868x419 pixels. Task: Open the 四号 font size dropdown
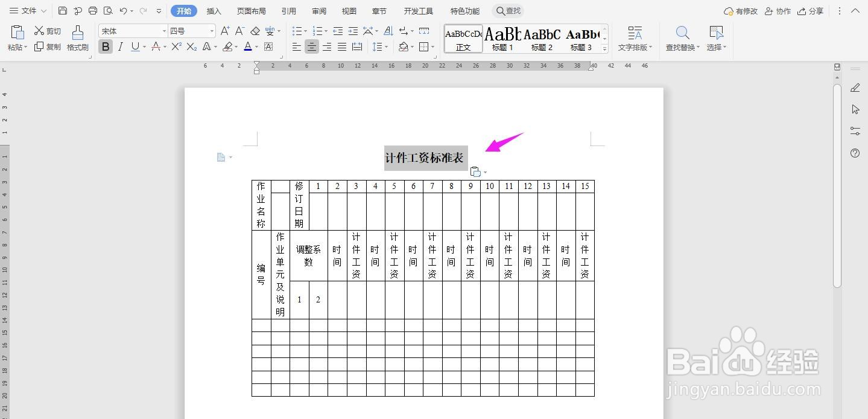coord(212,31)
